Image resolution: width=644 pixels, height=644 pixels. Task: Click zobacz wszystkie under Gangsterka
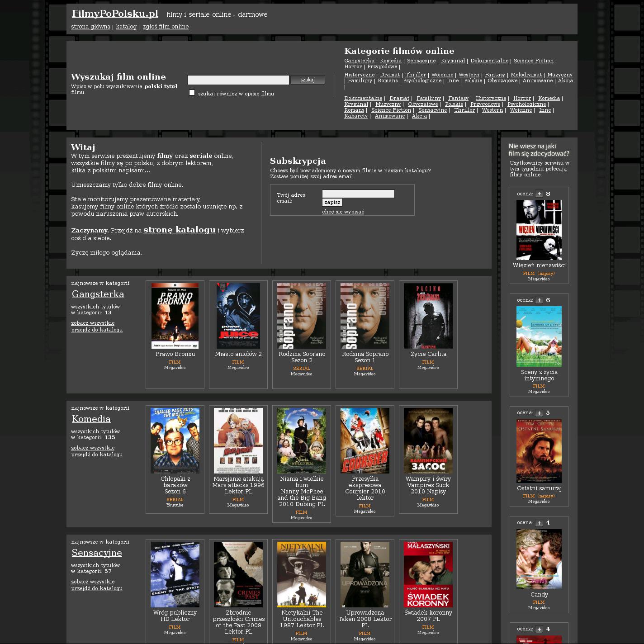[x=93, y=323]
